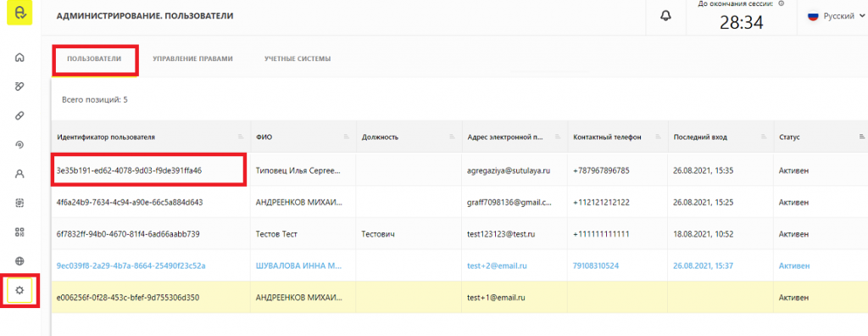The height and width of the screenshot is (336, 868).
Task: Click phone +112121212122
Action: (x=601, y=203)
